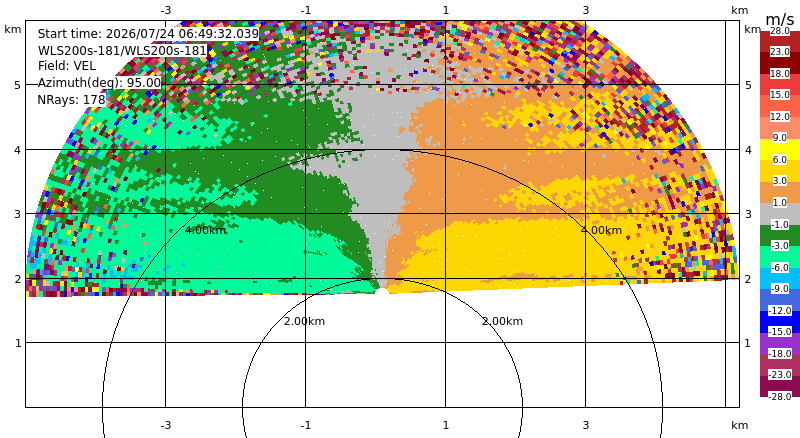
Task: Click the right 4.00km range ring label
Action: (x=602, y=230)
